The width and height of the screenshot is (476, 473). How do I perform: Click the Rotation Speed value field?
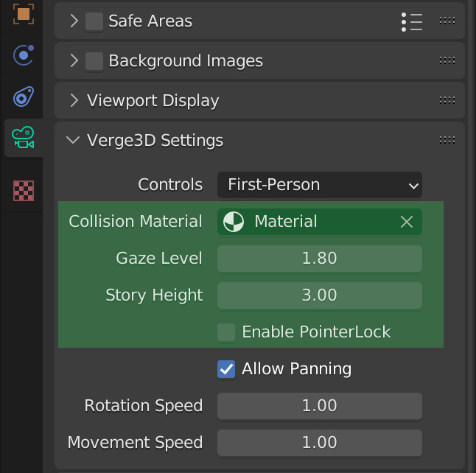tap(320, 406)
